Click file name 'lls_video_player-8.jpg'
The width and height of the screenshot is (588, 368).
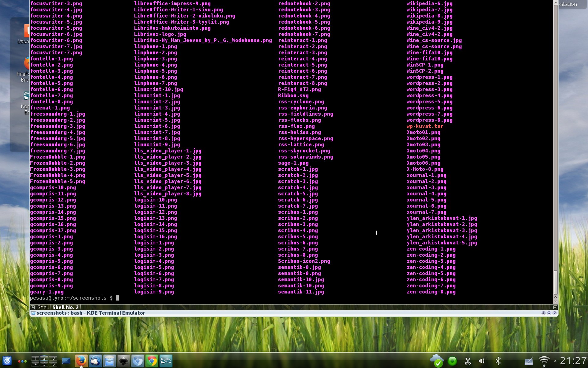168,194
